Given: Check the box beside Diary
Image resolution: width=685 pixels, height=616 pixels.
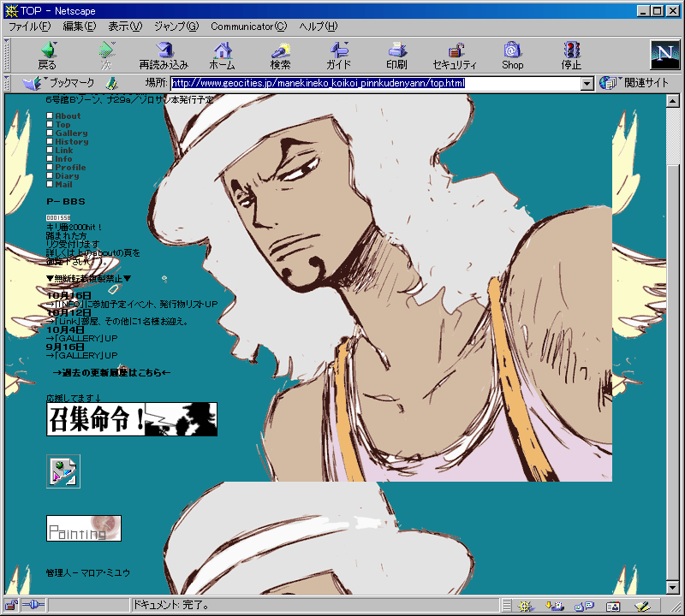Looking at the screenshot, I should point(50,175).
